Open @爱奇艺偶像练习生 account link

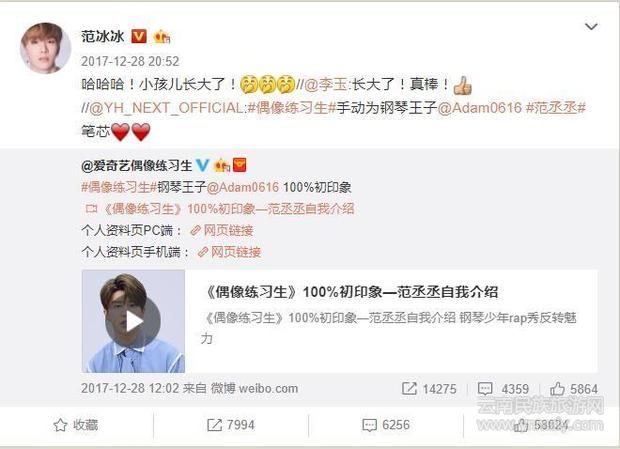point(136,166)
